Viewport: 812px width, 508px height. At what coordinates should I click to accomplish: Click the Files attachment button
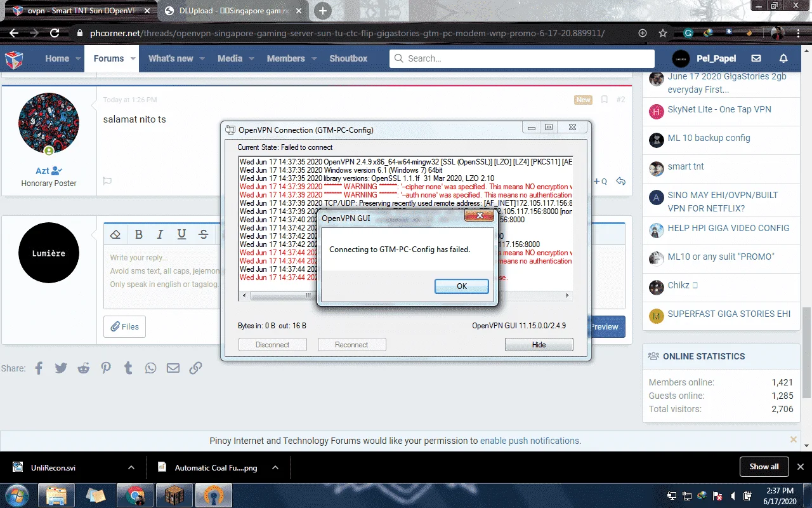124,326
